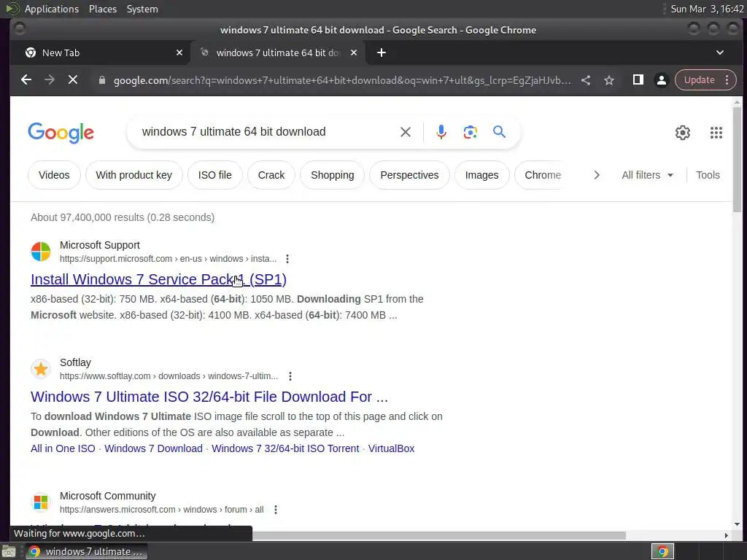Click the About 97,400,000 results text

point(123,217)
